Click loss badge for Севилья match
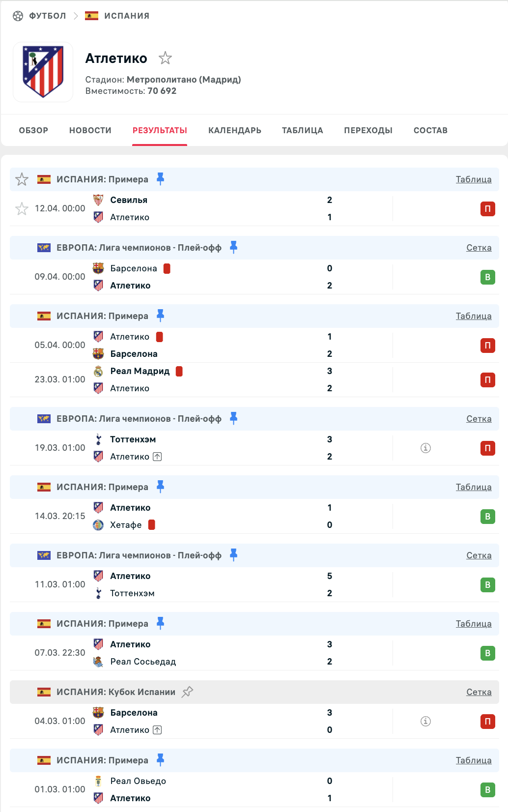508x812 pixels. [x=487, y=209]
